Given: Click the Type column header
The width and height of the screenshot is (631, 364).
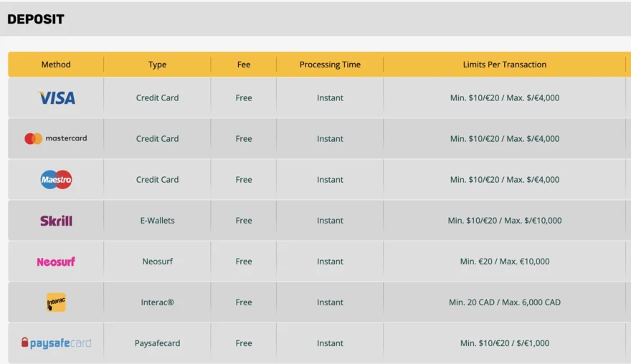Looking at the screenshot, I should coord(157,64).
